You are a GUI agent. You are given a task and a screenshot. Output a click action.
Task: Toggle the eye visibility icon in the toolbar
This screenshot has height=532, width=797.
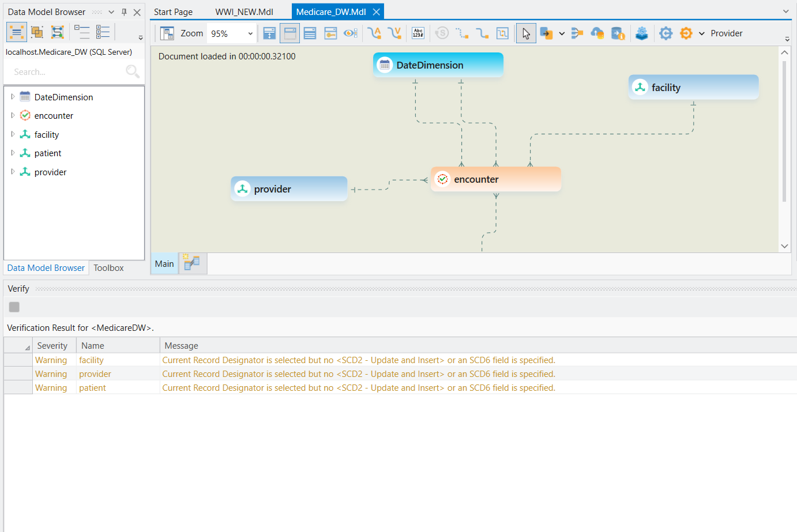[x=350, y=33]
